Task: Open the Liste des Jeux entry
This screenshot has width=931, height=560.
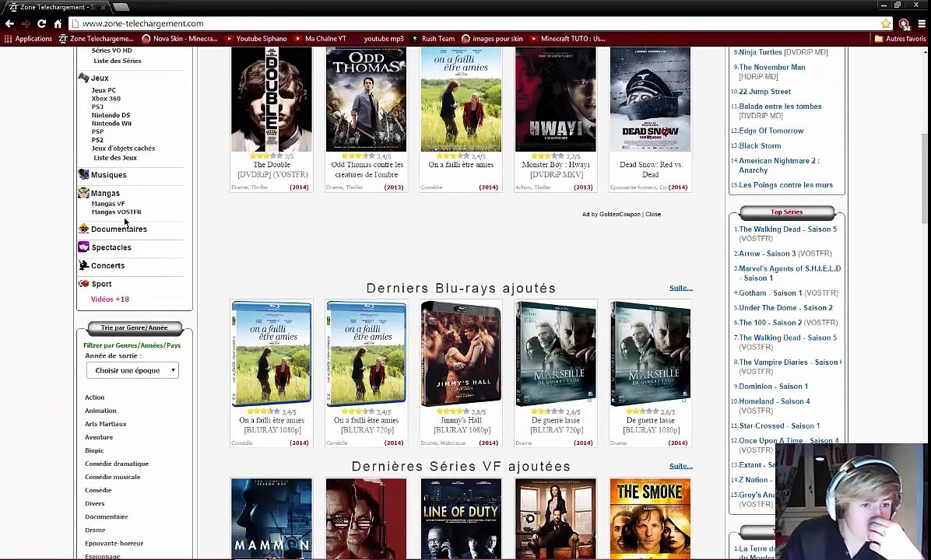Action: pyautogui.click(x=115, y=158)
